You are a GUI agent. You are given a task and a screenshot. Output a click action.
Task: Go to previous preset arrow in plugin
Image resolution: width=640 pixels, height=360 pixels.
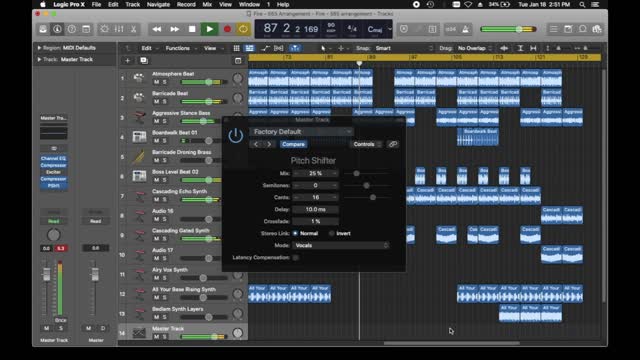click(x=256, y=144)
